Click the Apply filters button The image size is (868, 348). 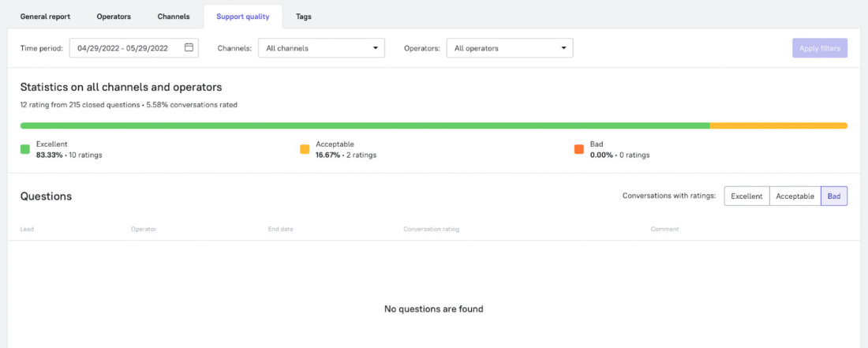coord(820,48)
